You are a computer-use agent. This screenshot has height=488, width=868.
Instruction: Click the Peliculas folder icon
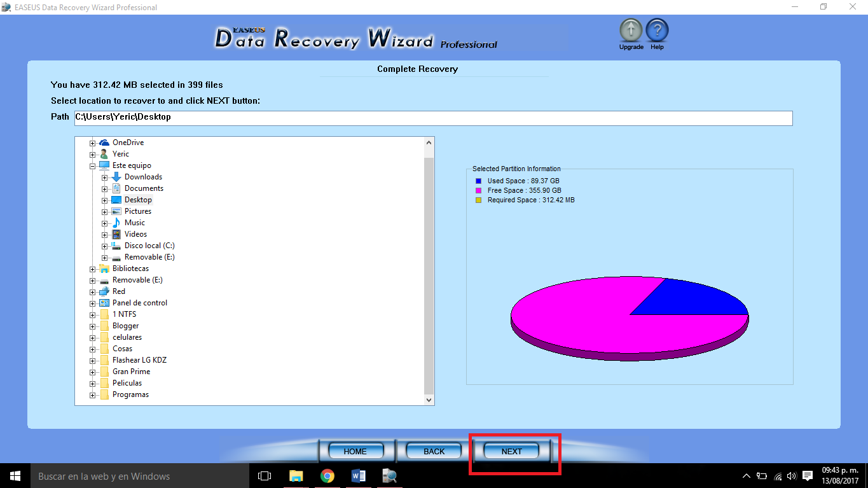point(104,383)
